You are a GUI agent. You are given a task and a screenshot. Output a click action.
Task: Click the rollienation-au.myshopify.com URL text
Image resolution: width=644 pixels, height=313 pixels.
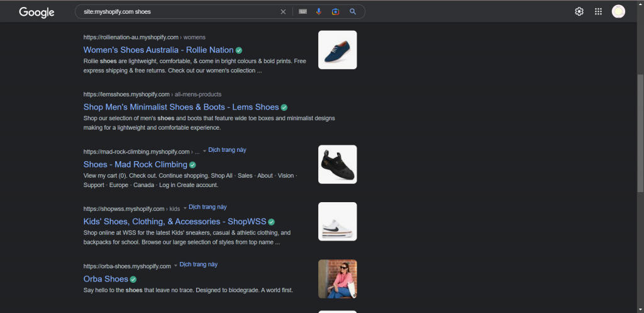(131, 37)
